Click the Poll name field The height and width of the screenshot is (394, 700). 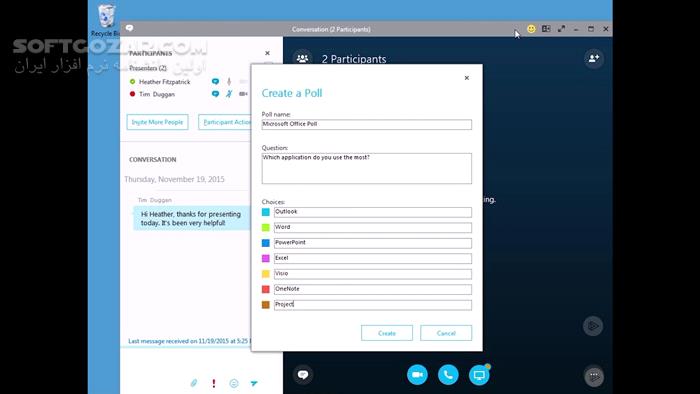[x=367, y=124]
